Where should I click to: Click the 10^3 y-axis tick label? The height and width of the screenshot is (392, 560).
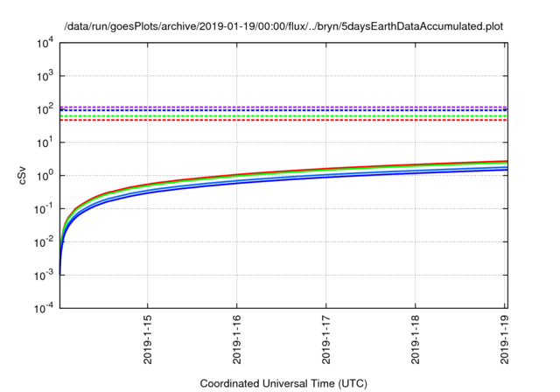click(45, 76)
